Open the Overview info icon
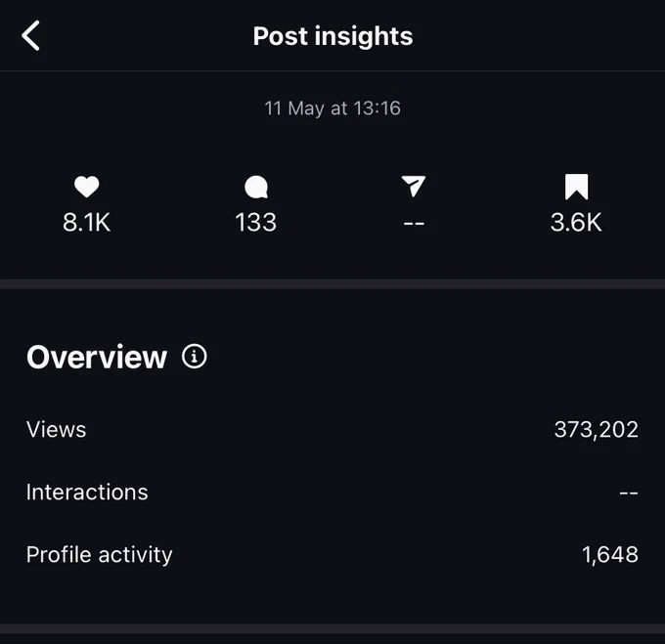Screen dimensions: 665x644 [x=195, y=357]
